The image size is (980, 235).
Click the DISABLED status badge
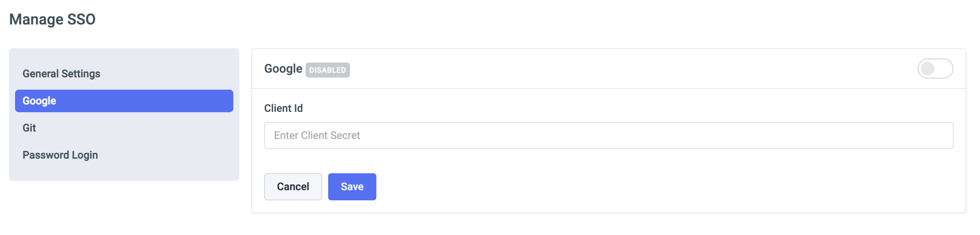click(x=327, y=70)
